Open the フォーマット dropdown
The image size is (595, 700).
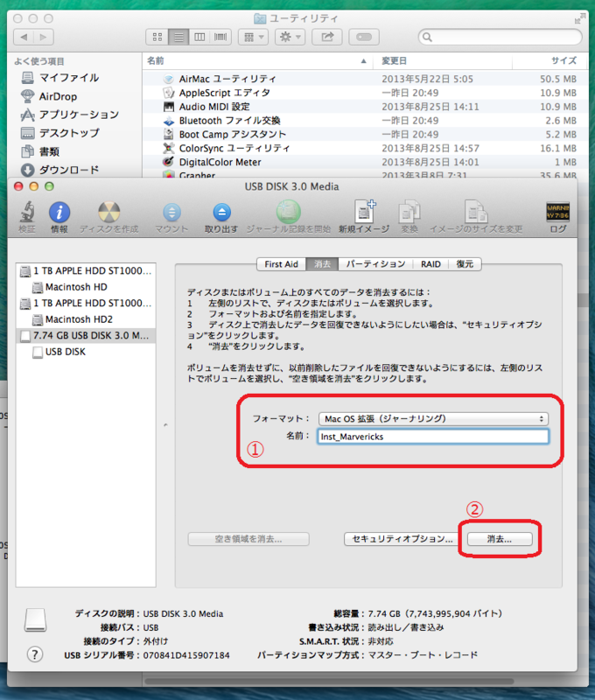[x=433, y=419]
